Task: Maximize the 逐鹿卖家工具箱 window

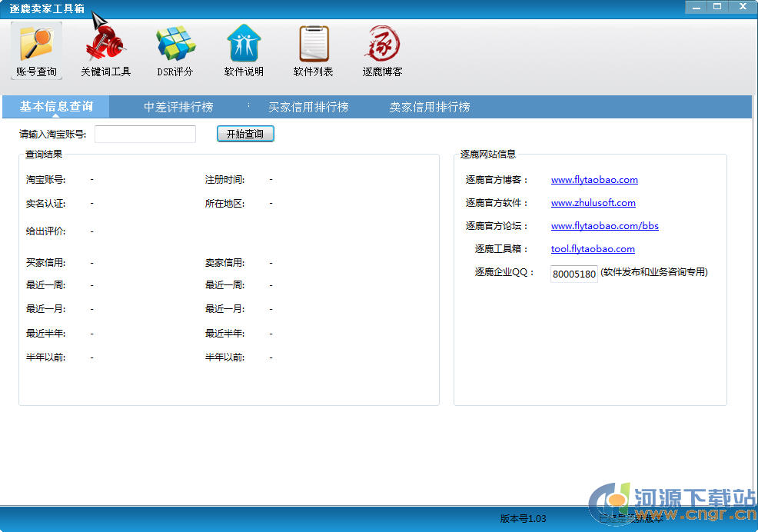Action: (718, 6)
